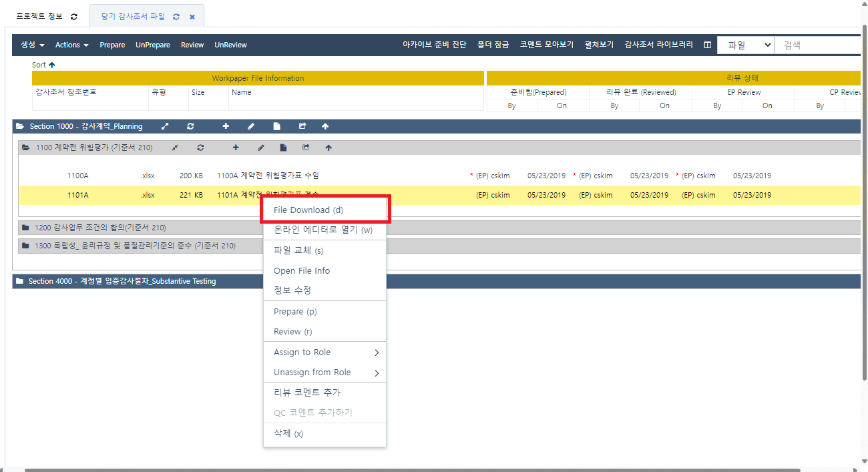Refresh the Section 1000 folder contents

(191, 126)
